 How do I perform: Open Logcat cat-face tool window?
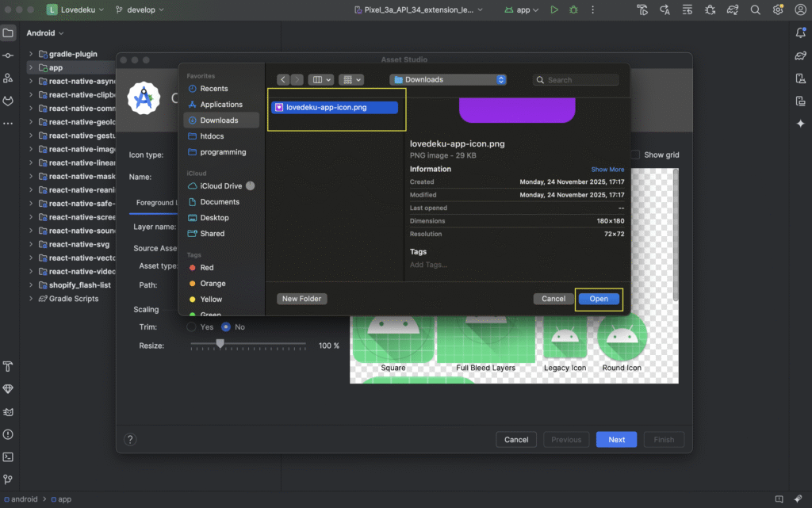[x=8, y=101]
